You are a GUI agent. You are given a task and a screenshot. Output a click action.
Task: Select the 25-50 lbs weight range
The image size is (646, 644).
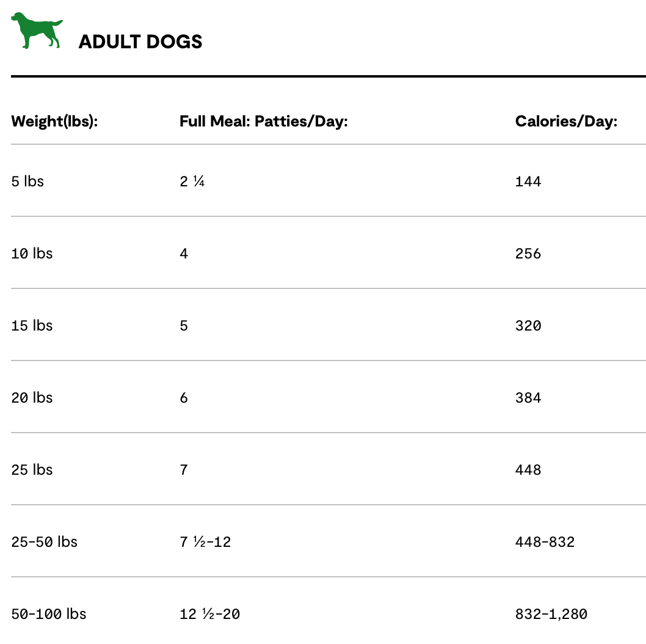point(44,542)
